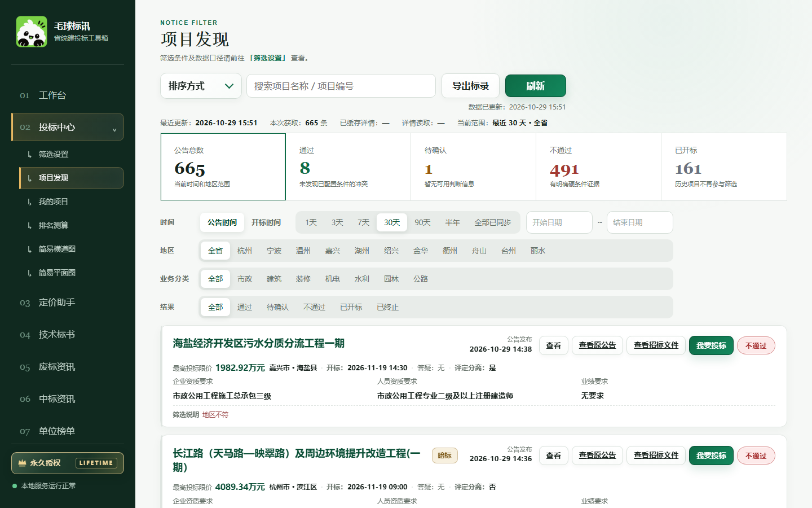
Task: Filter results by 待确认
Action: [x=277, y=307]
